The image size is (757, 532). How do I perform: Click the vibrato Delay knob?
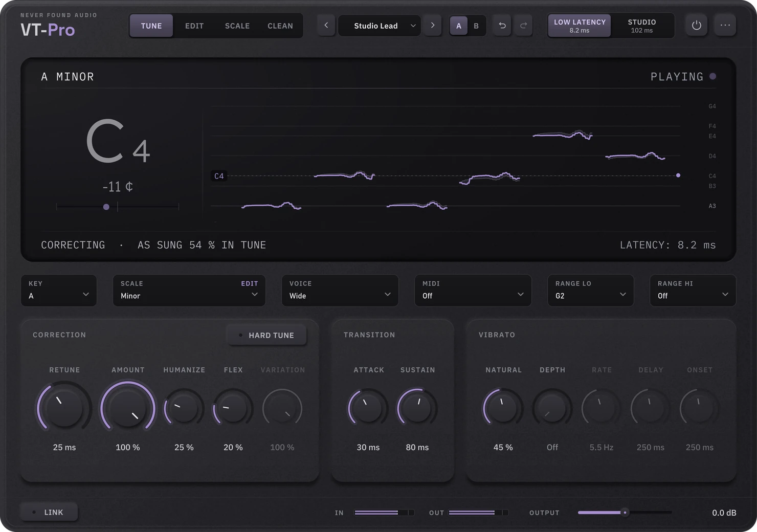[651, 408]
